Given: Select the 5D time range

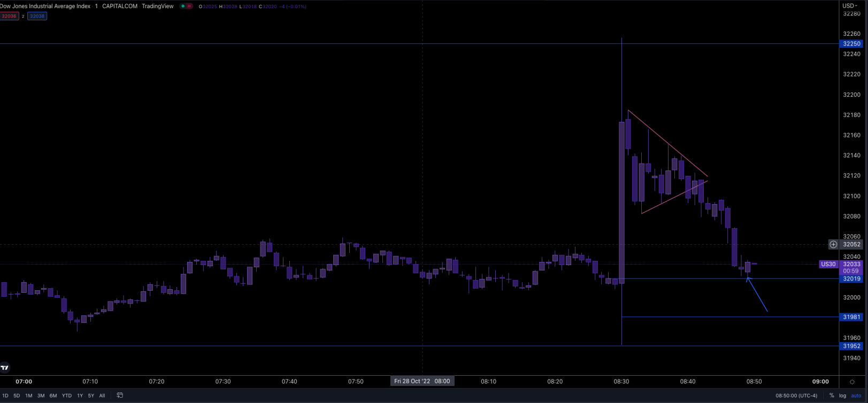Looking at the screenshot, I should click(x=17, y=396).
